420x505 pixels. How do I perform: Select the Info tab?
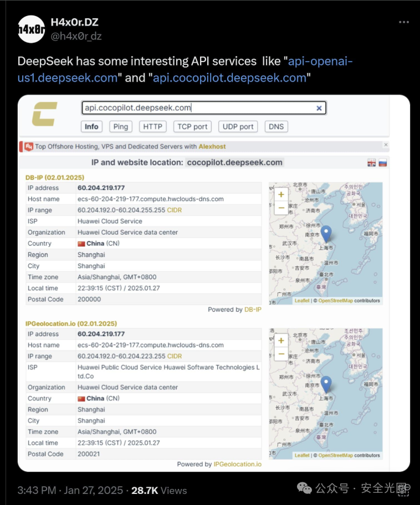(91, 127)
